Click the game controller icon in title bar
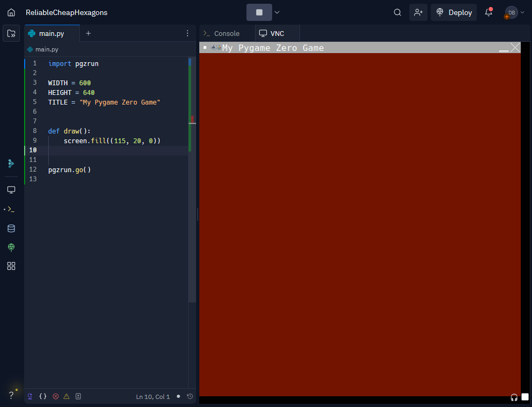The height and width of the screenshot is (407, 532). click(x=216, y=48)
